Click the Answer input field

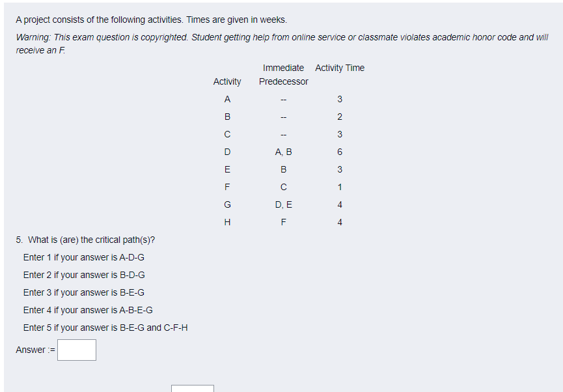[x=76, y=350]
